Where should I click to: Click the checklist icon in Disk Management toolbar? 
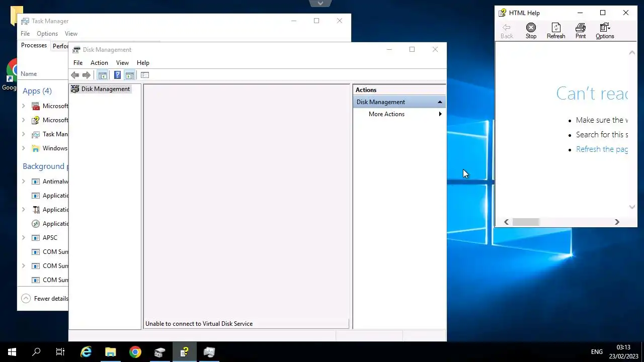tap(145, 75)
